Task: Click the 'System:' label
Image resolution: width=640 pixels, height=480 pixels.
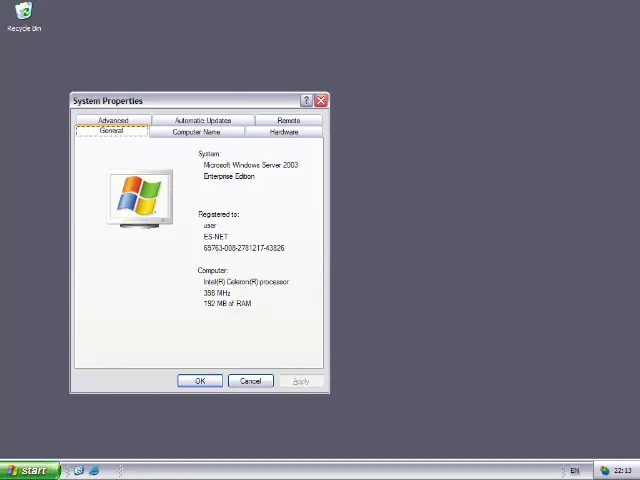Action: click(x=209, y=154)
